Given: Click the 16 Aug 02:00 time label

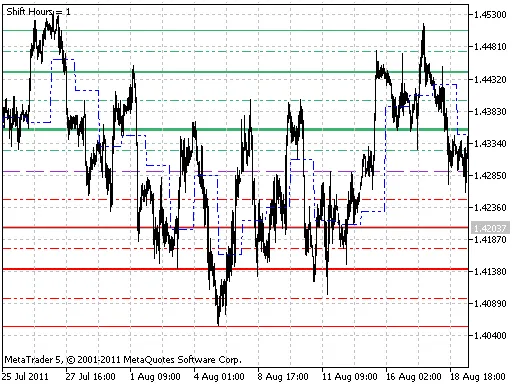Looking at the screenshot, I should [x=414, y=377].
